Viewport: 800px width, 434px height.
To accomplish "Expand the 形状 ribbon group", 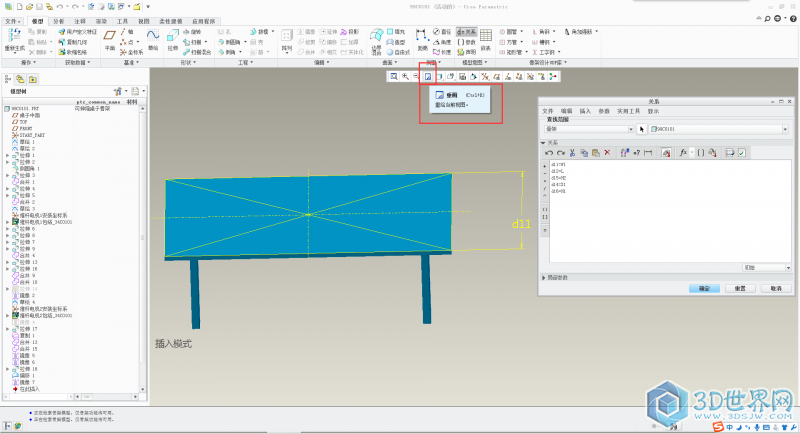I will (188, 62).
